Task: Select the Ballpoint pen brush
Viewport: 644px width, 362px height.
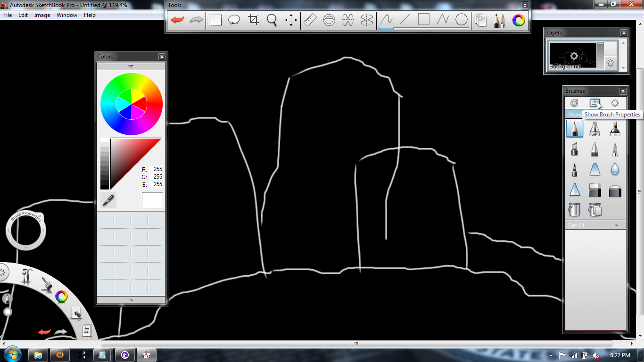Action: pyautogui.click(x=595, y=149)
